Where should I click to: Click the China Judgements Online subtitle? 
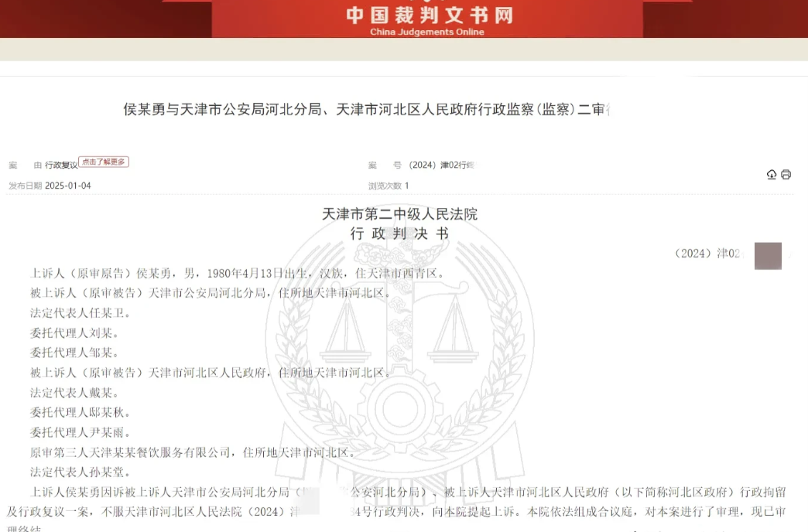pyautogui.click(x=426, y=32)
